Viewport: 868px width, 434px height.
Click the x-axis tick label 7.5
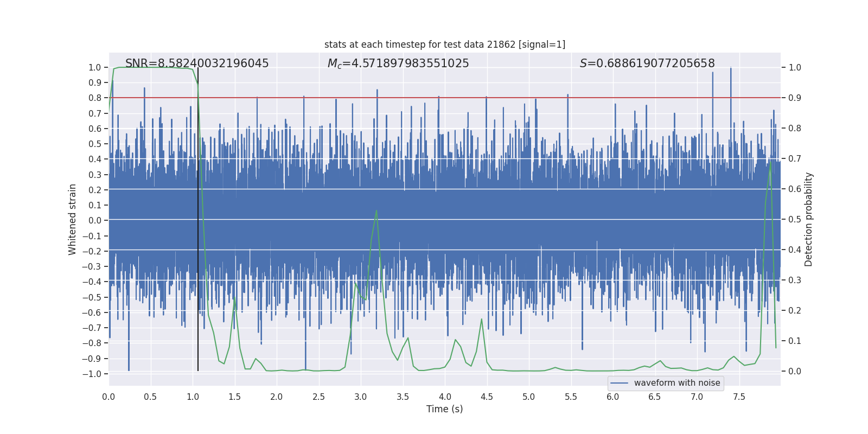[739, 397]
